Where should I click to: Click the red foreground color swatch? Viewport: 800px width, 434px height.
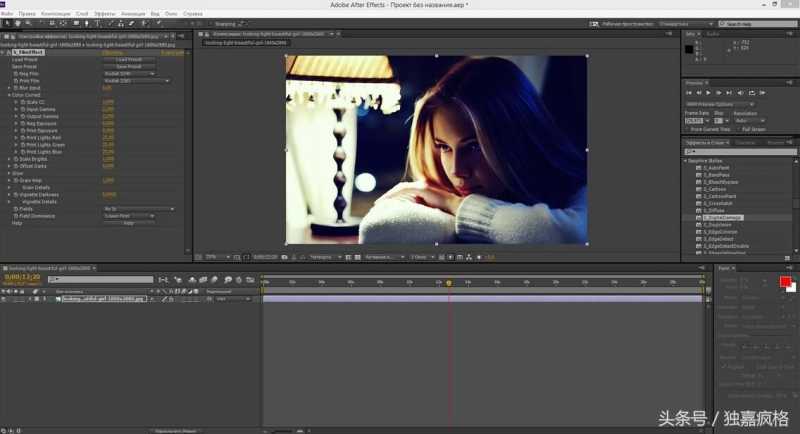(785, 282)
